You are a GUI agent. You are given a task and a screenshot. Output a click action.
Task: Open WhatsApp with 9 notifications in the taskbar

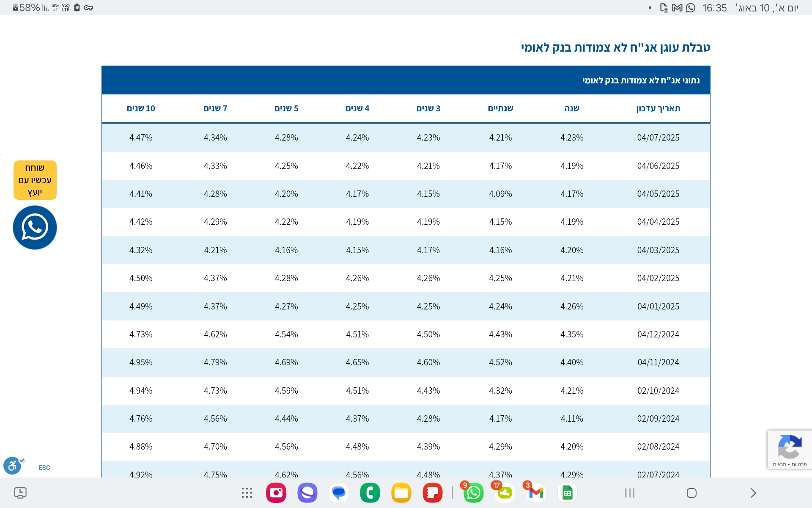point(473,493)
